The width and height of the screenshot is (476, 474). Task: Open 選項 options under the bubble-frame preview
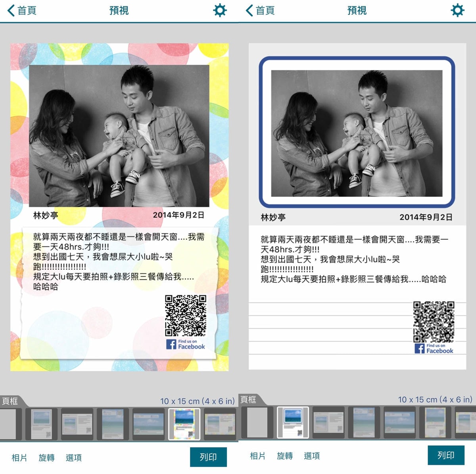pyautogui.click(x=74, y=458)
